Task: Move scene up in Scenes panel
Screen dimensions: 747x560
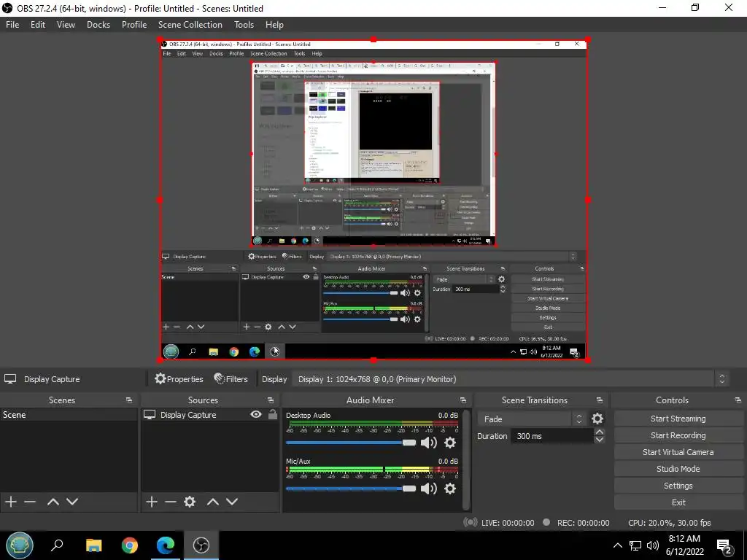Action: point(53,502)
